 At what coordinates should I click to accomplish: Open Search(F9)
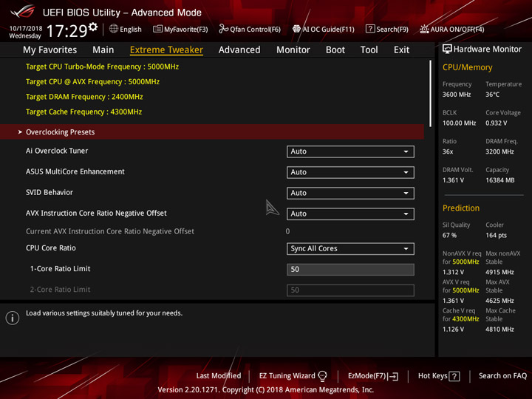tap(386, 29)
